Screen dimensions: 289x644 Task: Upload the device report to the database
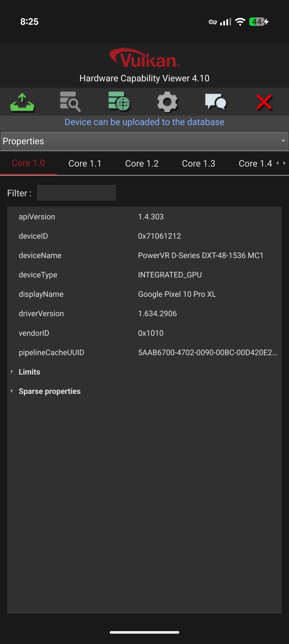point(22,102)
